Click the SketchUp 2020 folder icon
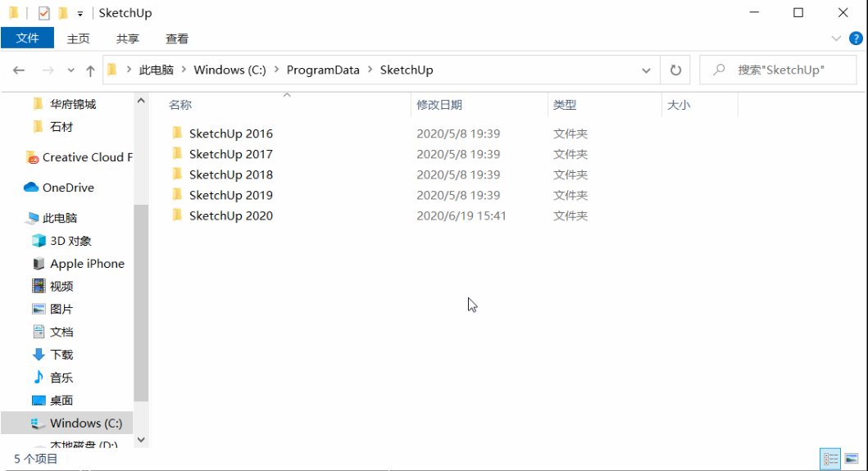The image size is (868, 471). [x=177, y=214]
